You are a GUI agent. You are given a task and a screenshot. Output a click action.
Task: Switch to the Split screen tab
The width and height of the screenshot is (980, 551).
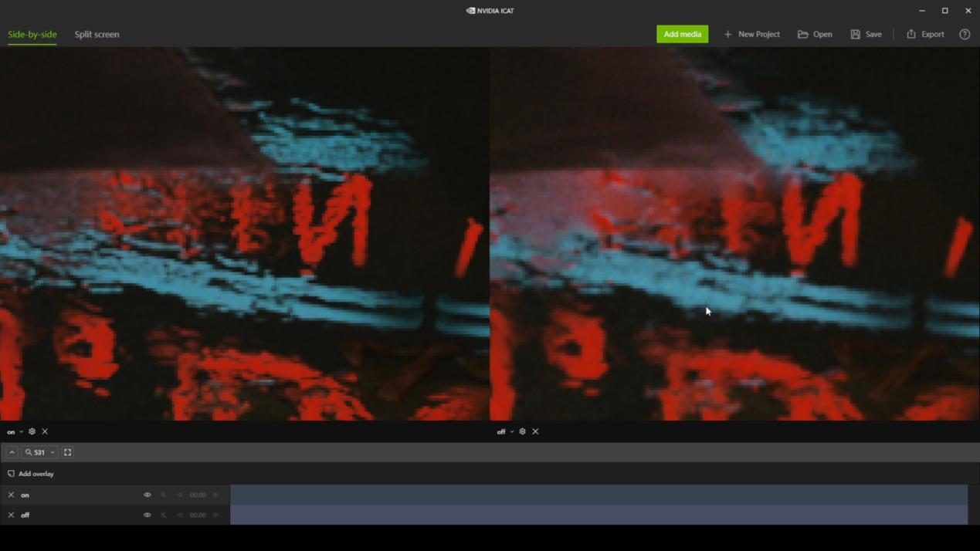tap(97, 34)
